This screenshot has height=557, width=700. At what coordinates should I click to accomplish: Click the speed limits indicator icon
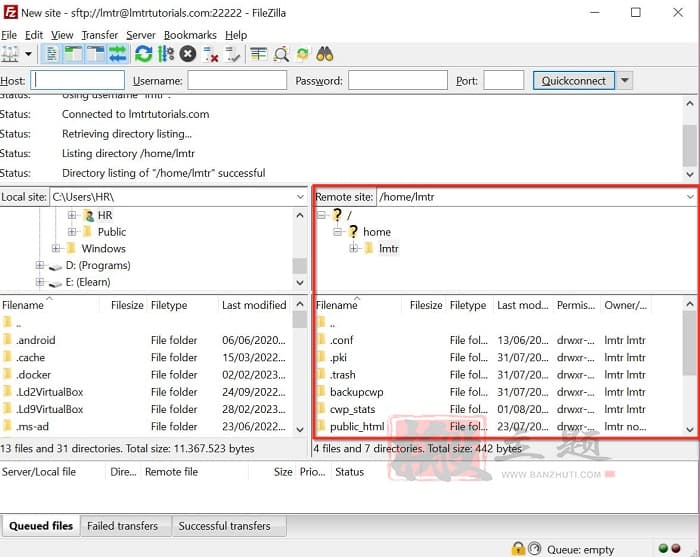click(534, 549)
